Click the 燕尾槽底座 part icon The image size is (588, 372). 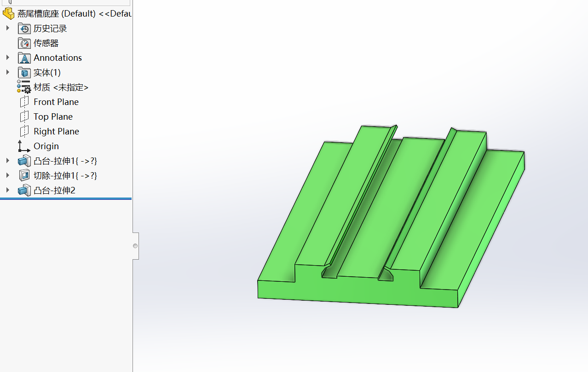(x=8, y=13)
